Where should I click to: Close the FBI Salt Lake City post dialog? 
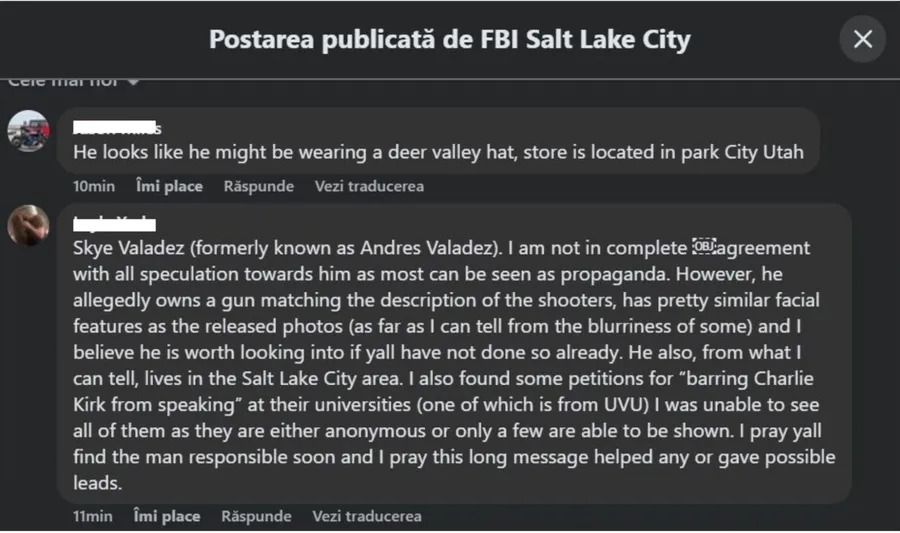[862, 39]
